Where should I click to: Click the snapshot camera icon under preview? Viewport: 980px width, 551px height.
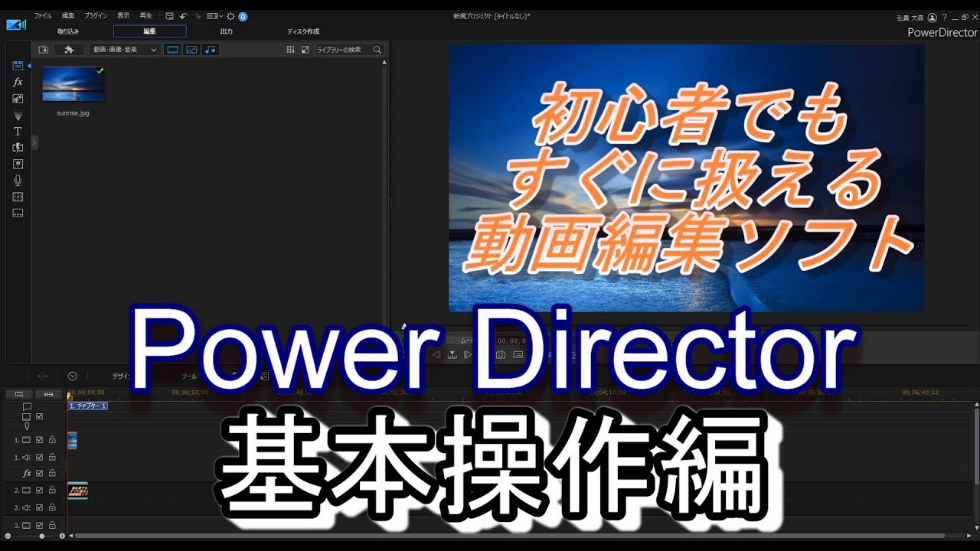click(501, 354)
